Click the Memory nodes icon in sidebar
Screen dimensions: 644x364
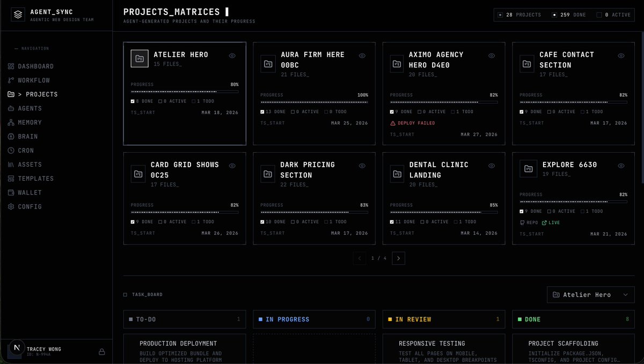(x=11, y=122)
